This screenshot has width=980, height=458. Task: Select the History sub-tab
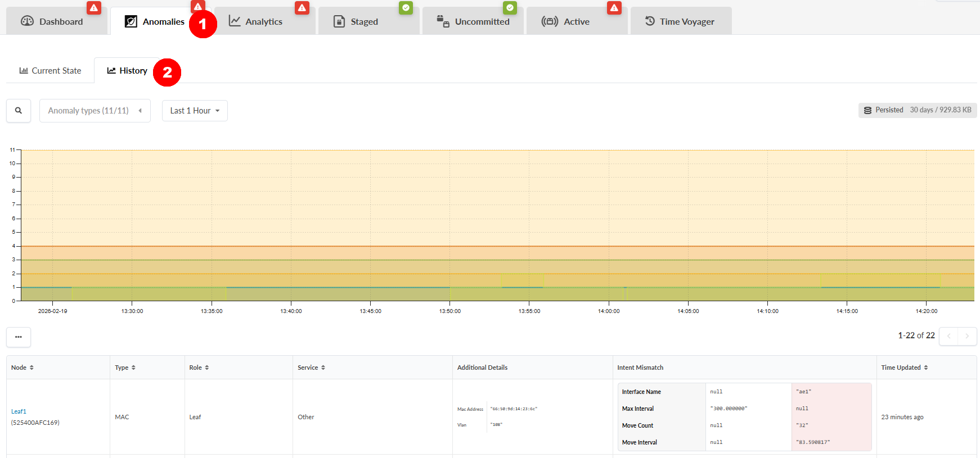pos(127,71)
